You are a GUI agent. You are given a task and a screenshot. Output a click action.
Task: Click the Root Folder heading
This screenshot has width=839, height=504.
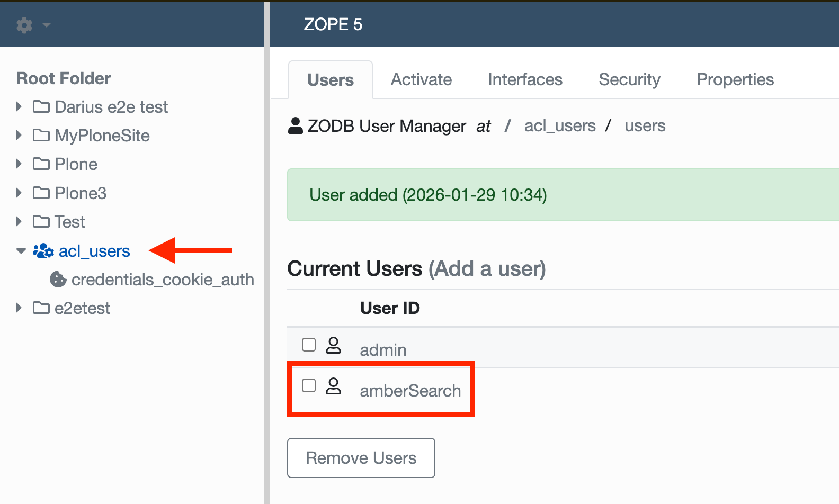[64, 78]
